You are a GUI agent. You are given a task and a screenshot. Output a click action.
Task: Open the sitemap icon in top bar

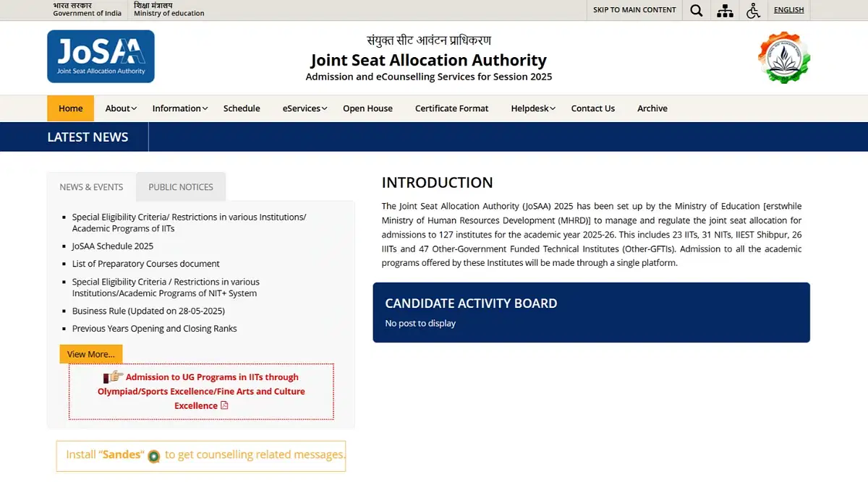click(x=725, y=10)
